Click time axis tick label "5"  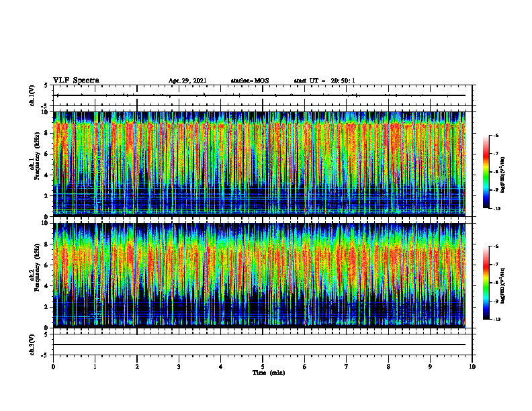[263, 367]
